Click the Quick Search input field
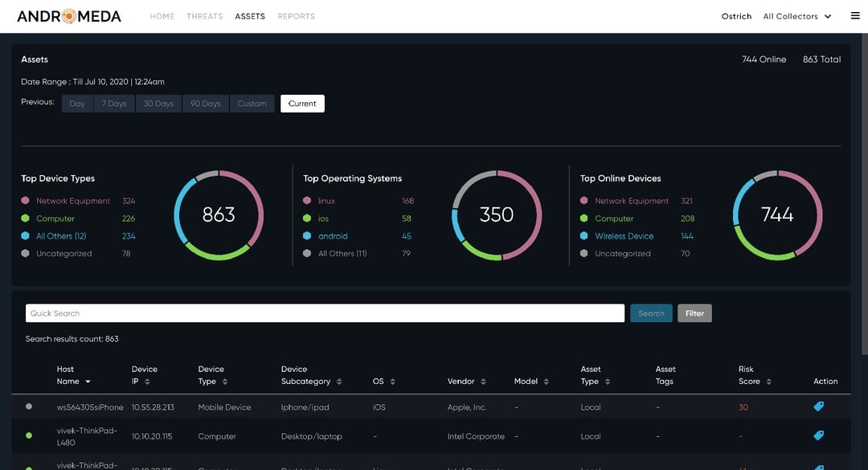This screenshot has height=470, width=868. (x=321, y=313)
